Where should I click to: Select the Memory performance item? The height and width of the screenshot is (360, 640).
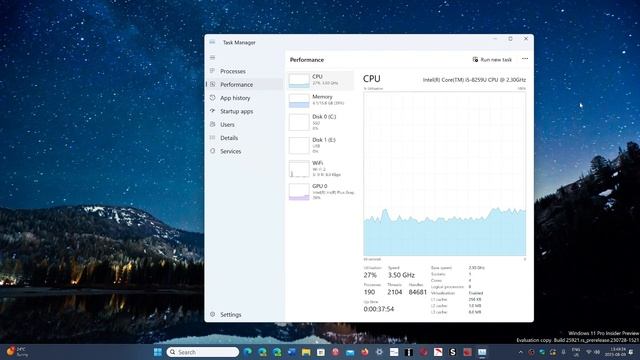click(x=320, y=100)
